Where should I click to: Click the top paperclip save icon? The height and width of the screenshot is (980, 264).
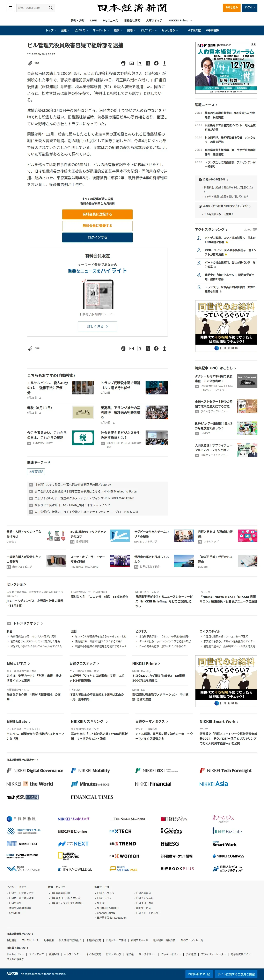(30, 63)
